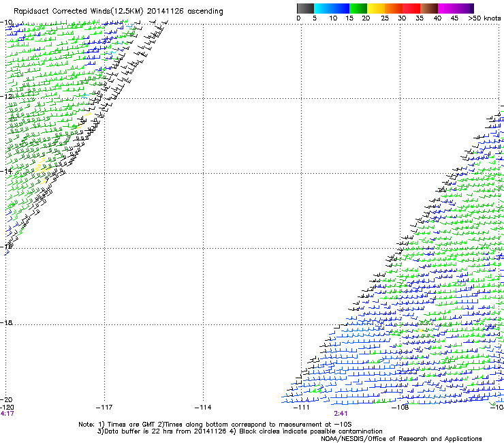Click the orange 25-30 knots legend swatch
Image resolution: width=504 pixels, height=443 pixels.
pos(394,8)
